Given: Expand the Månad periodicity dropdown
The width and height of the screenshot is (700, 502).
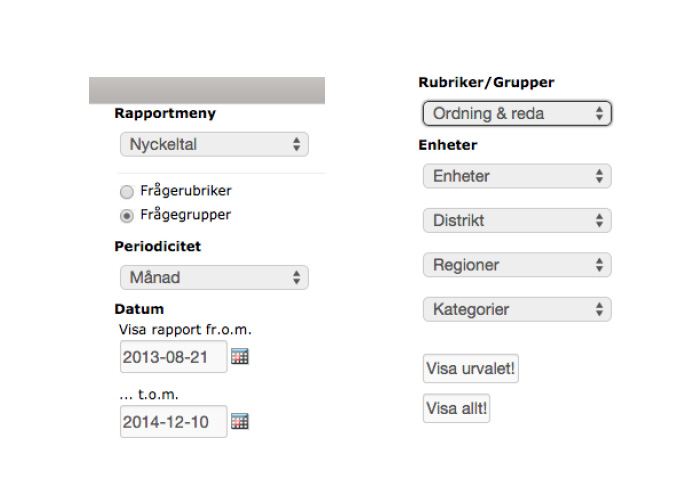Looking at the screenshot, I should coord(214,277).
